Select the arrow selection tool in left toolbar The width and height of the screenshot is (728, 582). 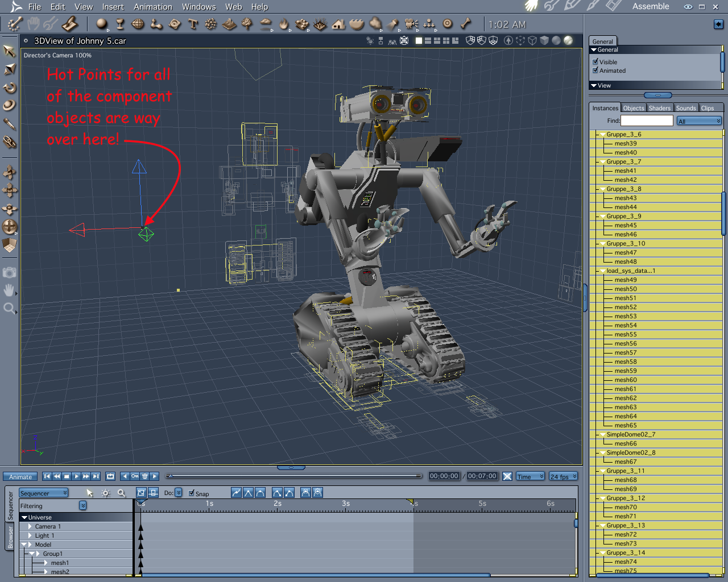pos(9,51)
